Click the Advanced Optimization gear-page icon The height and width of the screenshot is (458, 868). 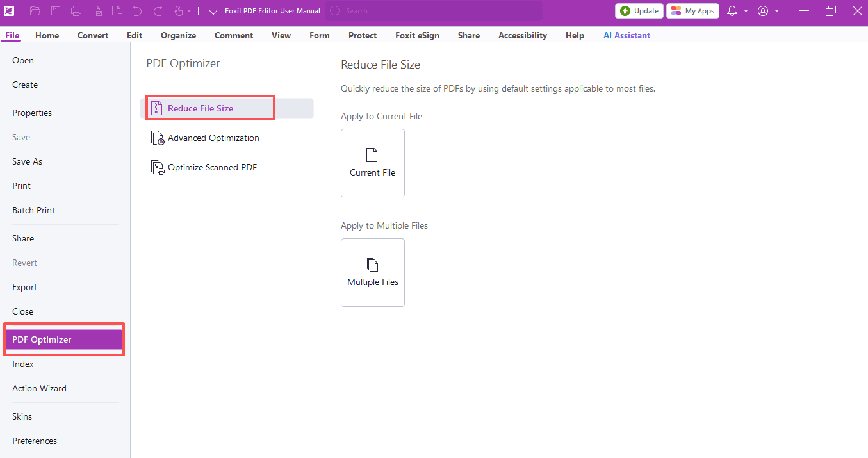pos(158,138)
